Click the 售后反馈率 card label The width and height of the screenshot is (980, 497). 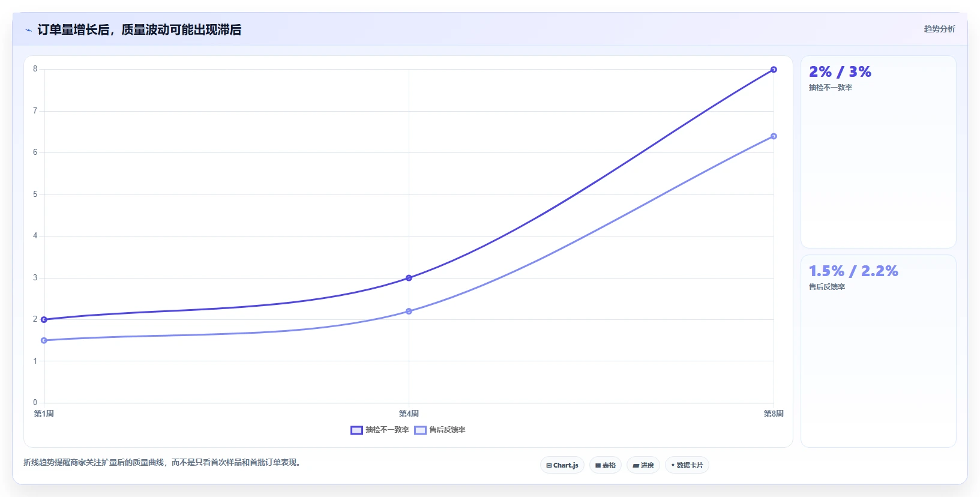[826, 287]
